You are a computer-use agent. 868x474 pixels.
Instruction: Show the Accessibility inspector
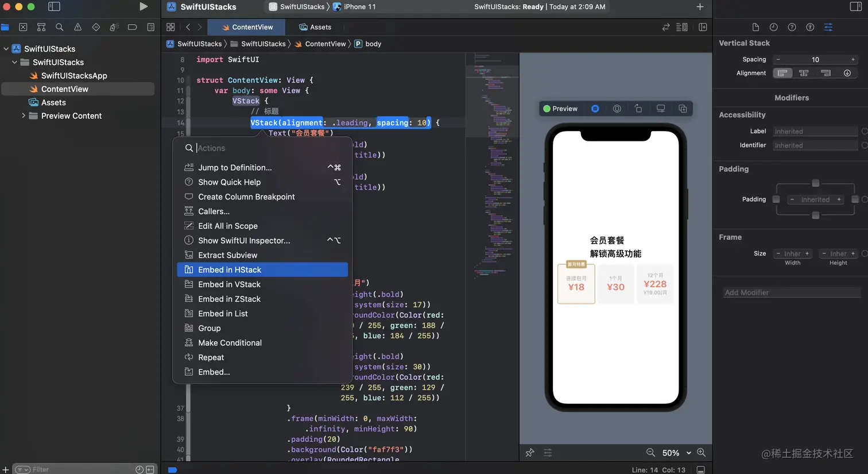[x=810, y=27]
